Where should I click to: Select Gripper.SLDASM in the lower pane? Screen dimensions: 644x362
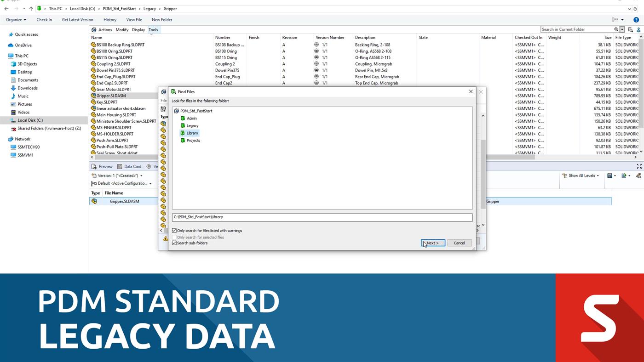(124, 201)
